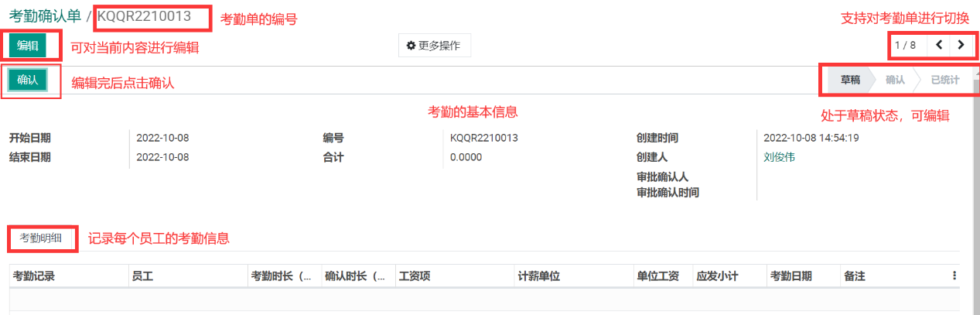Go to the previous attendance record
This screenshot has width=980, height=315.
point(939,45)
